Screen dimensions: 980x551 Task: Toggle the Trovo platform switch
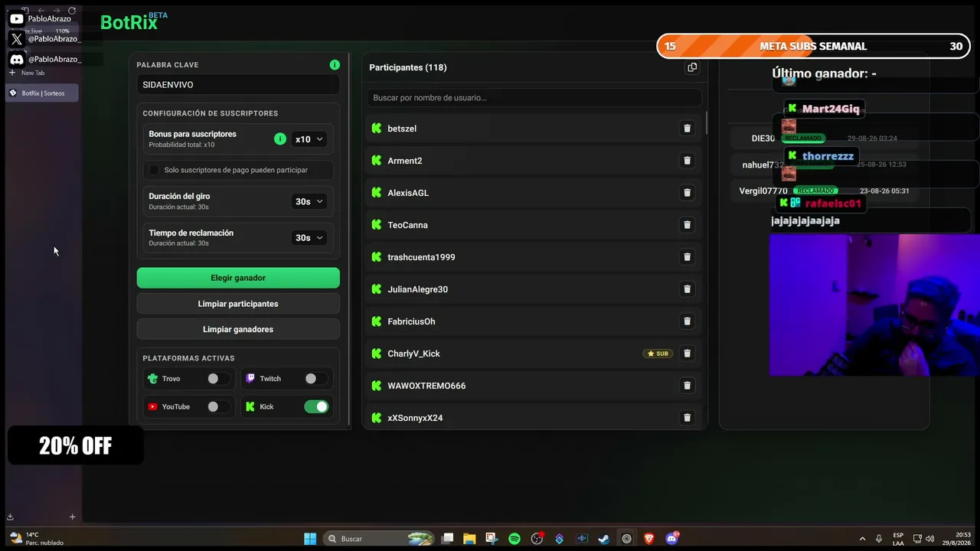[x=217, y=379]
